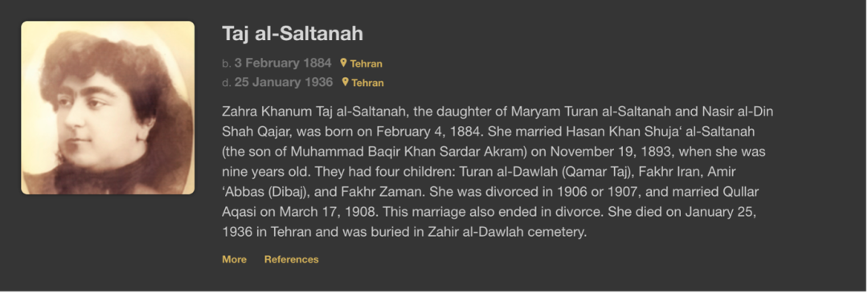Show the References section

pyautogui.click(x=291, y=259)
